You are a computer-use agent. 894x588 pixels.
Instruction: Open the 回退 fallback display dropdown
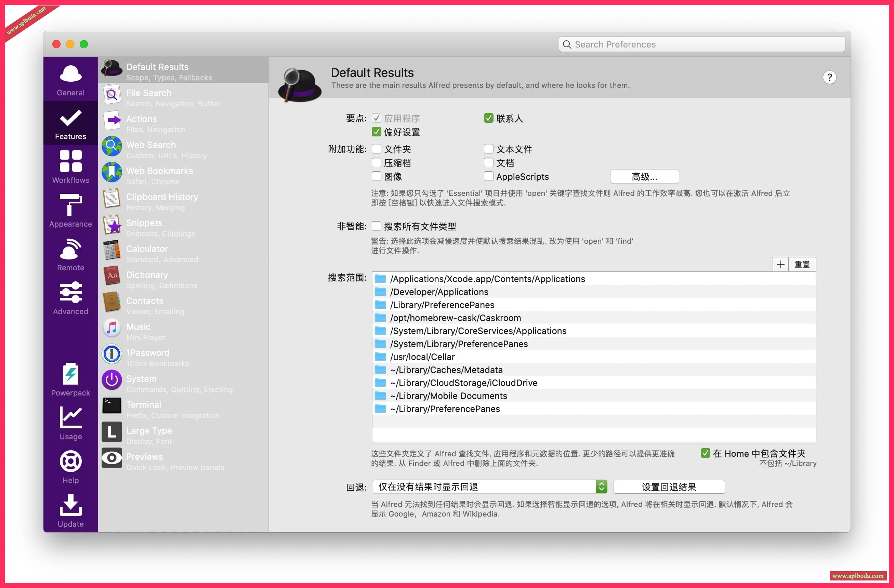point(490,486)
